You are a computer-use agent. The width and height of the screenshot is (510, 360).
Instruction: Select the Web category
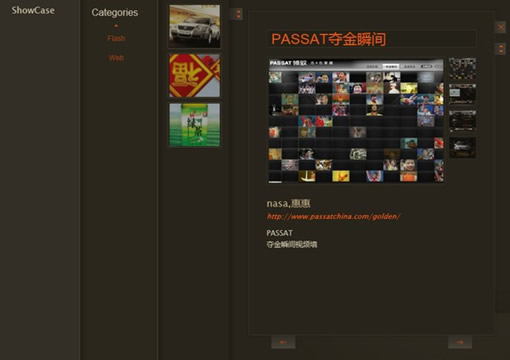116,58
